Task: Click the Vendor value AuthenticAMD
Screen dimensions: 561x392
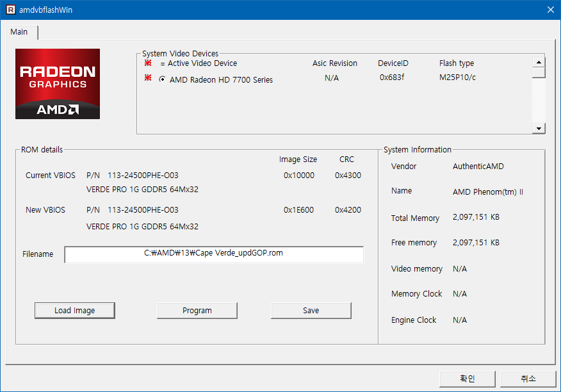Action: point(478,167)
